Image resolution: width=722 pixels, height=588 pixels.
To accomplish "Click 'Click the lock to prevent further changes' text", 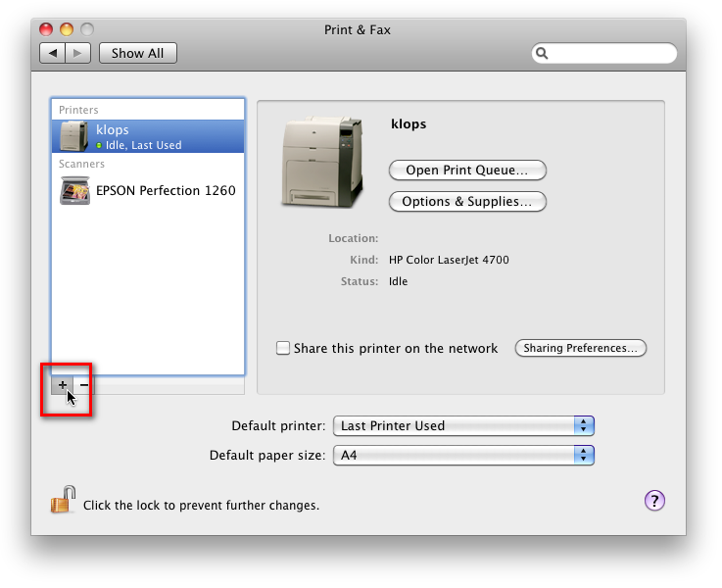I will pos(201,505).
